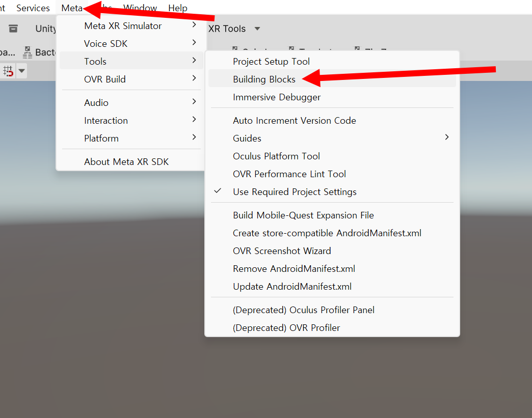Open the OVR Build submenu

coord(131,79)
